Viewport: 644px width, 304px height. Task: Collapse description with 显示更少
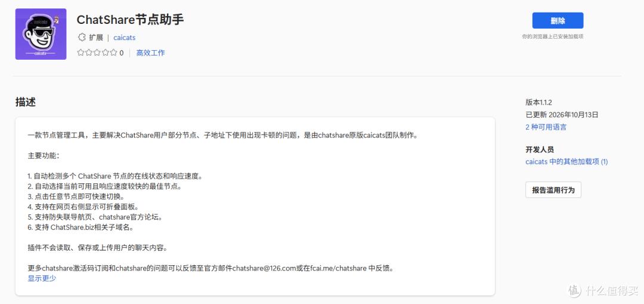[x=42, y=278]
